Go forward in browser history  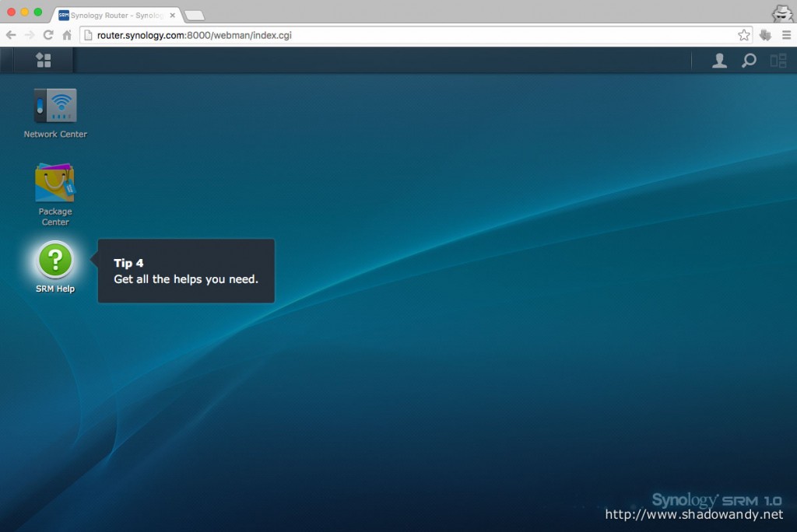click(x=30, y=35)
